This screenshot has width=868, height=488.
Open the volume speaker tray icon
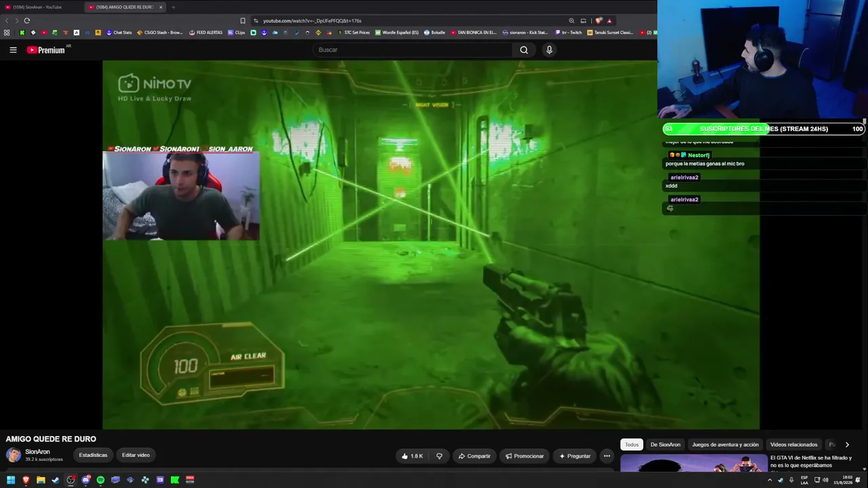tap(825, 480)
